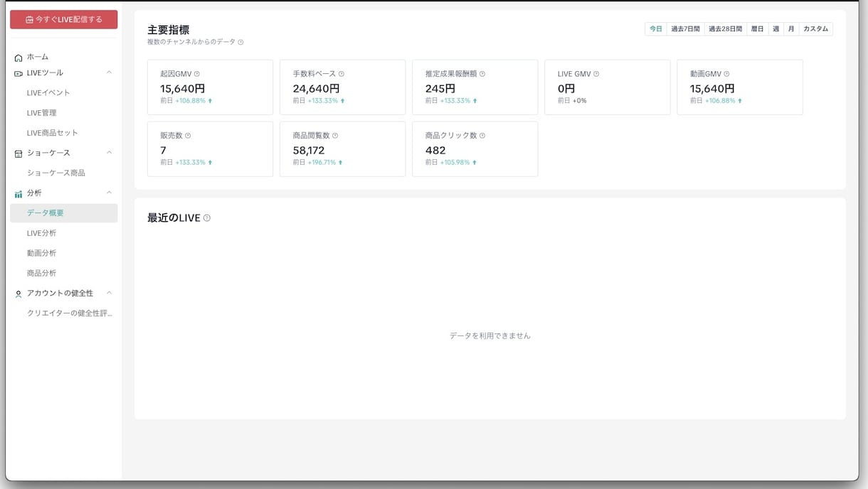Open the LIVE分析 page link

(x=41, y=233)
